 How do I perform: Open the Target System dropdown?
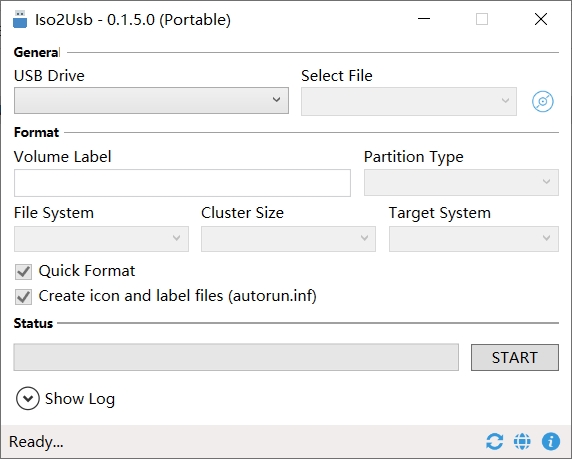474,239
